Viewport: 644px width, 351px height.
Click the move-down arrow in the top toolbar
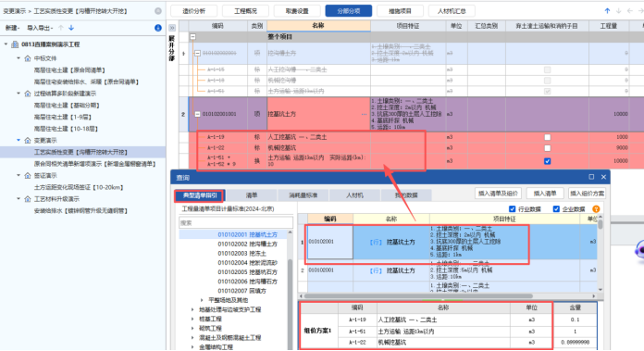[618, 11]
